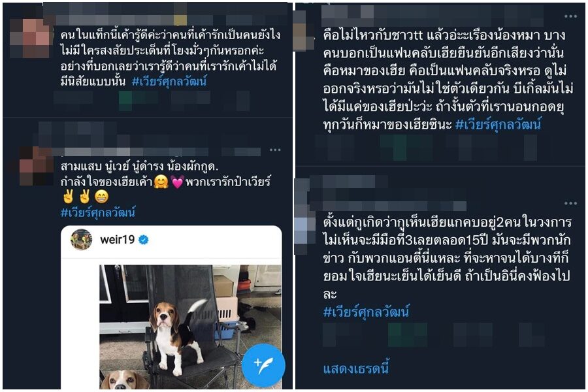Click the แสดงเธรดนี้ show thread link

point(355,368)
